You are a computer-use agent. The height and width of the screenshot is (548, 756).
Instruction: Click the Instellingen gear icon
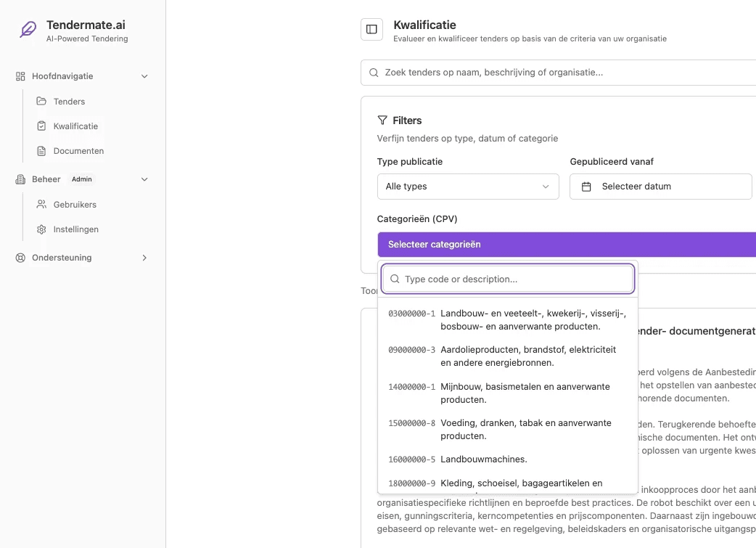coord(41,229)
